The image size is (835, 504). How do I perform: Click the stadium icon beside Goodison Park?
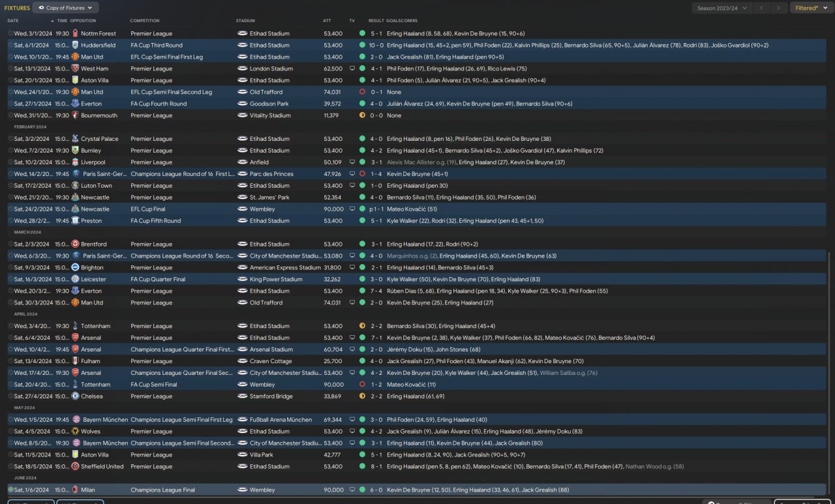pyautogui.click(x=242, y=104)
